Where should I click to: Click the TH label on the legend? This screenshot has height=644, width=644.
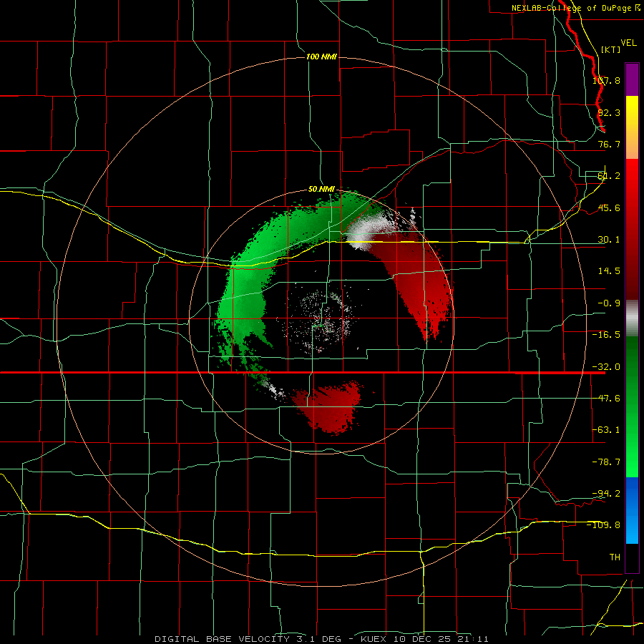(x=615, y=557)
